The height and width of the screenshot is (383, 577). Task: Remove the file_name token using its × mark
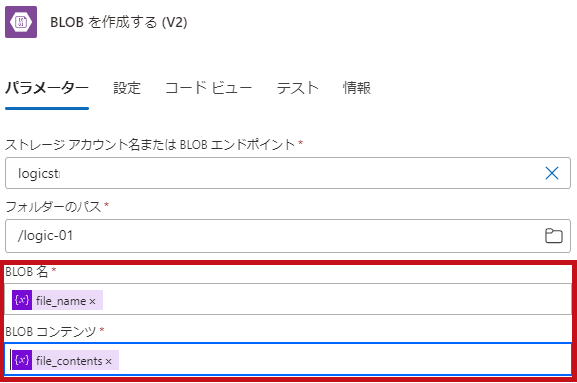(92, 301)
